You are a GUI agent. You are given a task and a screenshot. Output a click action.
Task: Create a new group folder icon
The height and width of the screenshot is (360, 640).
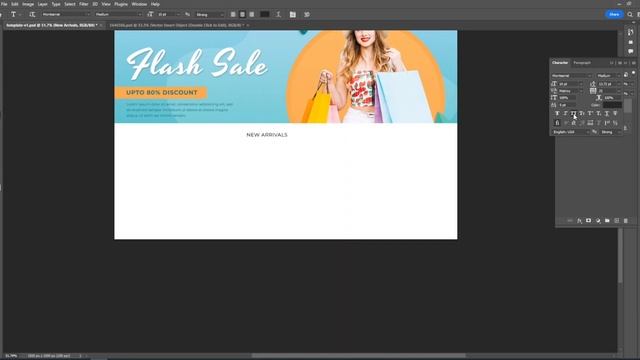tap(607, 221)
